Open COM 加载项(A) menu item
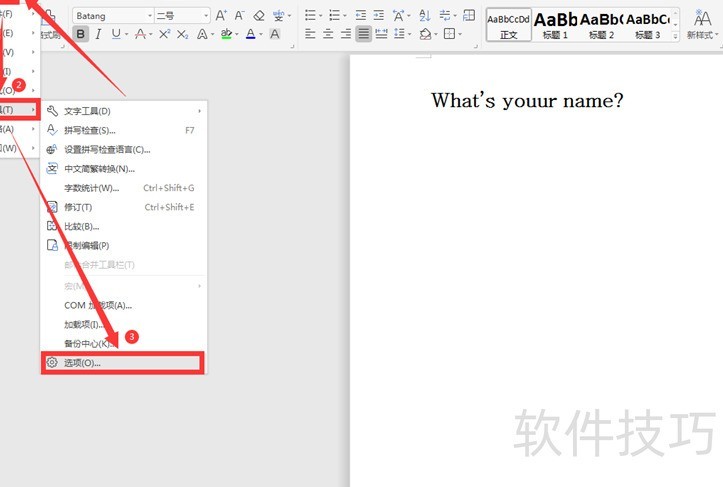The height and width of the screenshot is (487, 723). point(124,305)
